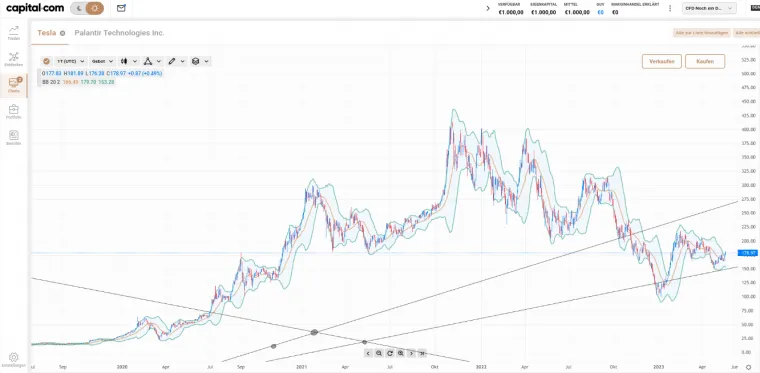Select trendline intersection anchor point
Image resolution: width=760 pixels, height=373 pixels.
click(314, 332)
